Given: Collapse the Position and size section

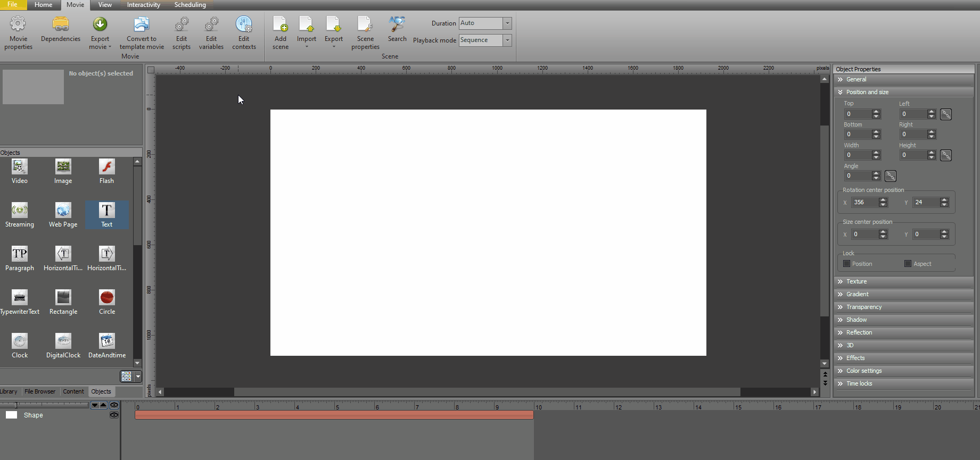Looking at the screenshot, I should point(903,92).
